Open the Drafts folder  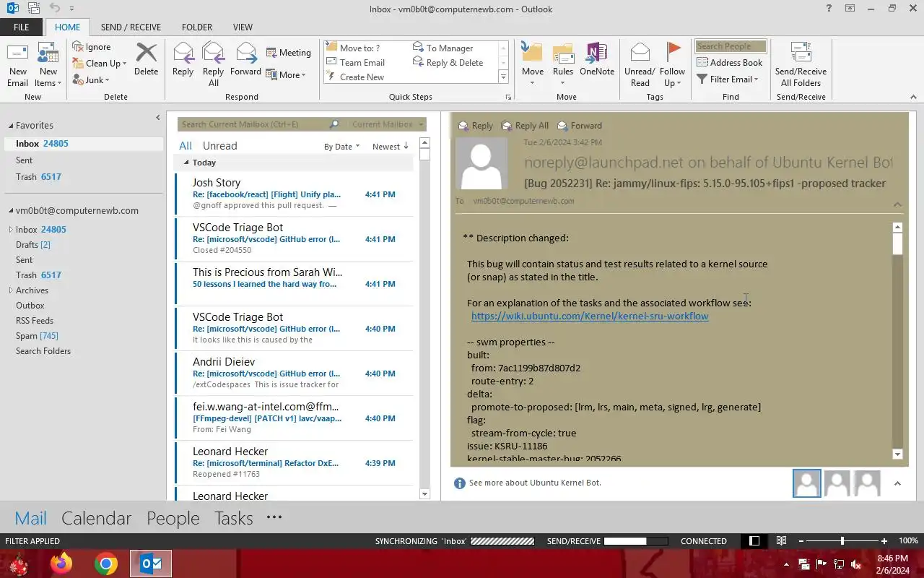coord(33,245)
